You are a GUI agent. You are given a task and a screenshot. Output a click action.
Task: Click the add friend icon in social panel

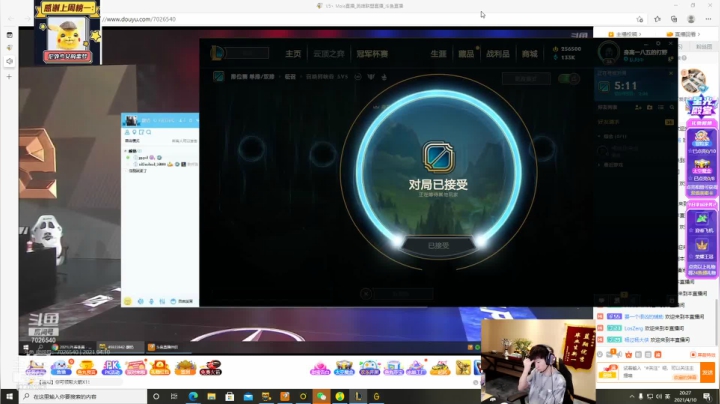click(x=638, y=107)
